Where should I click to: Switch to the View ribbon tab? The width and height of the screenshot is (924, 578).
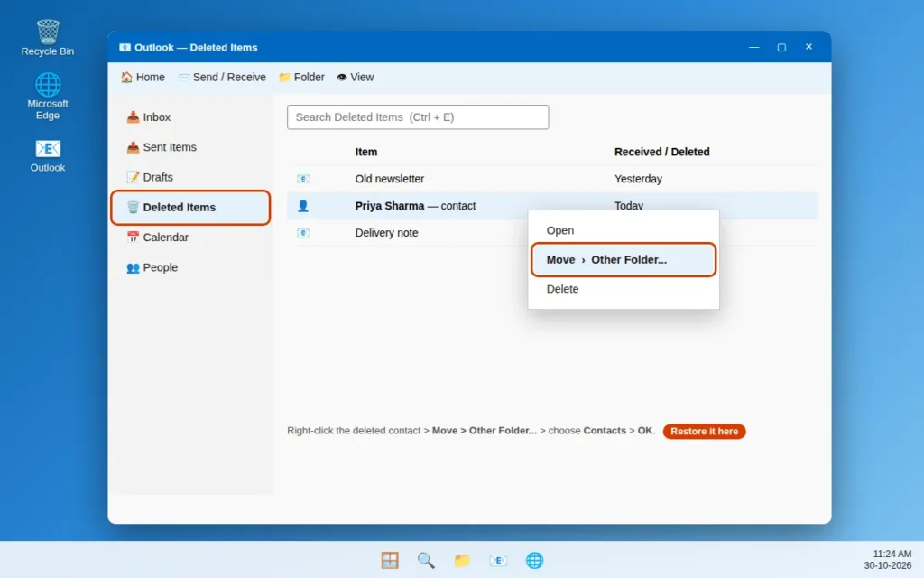click(356, 78)
